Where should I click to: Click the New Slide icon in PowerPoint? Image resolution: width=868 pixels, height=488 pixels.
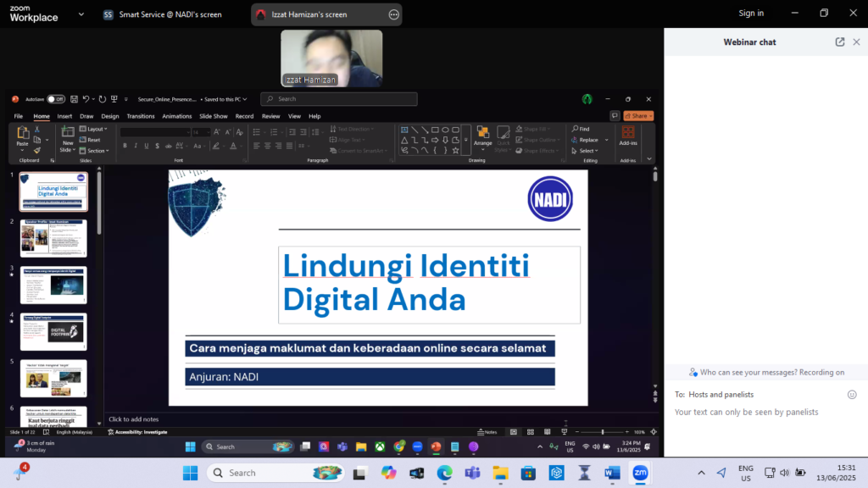68,134
